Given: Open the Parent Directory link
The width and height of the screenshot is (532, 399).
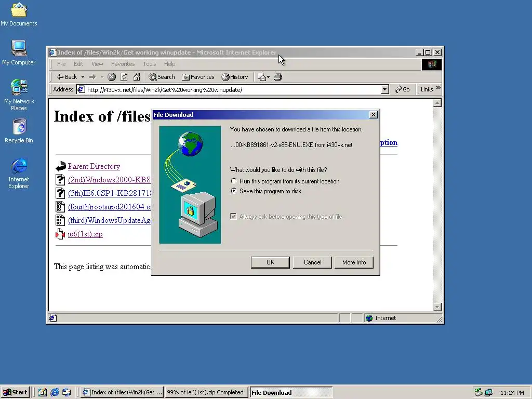Looking at the screenshot, I should pyautogui.click(x=94, y=166).
